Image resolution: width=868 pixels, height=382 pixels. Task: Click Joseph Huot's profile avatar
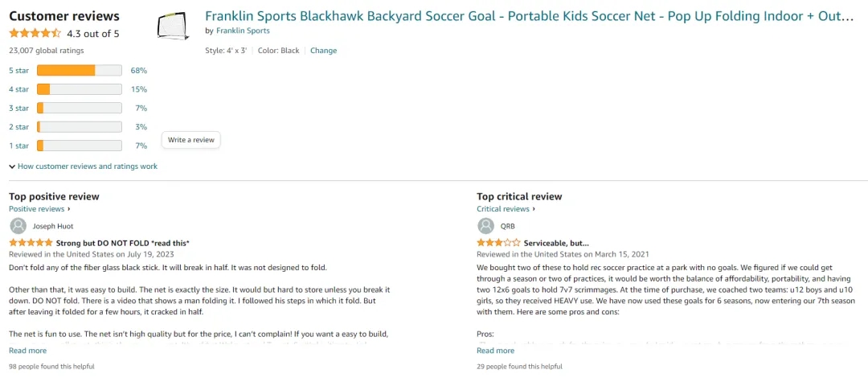point(18,226)
